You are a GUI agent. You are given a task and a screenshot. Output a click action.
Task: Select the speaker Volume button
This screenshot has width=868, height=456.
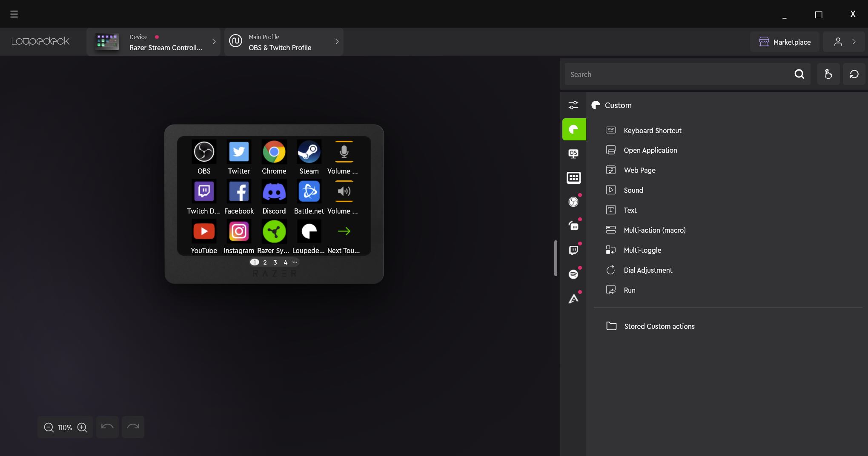pos(344,191)
